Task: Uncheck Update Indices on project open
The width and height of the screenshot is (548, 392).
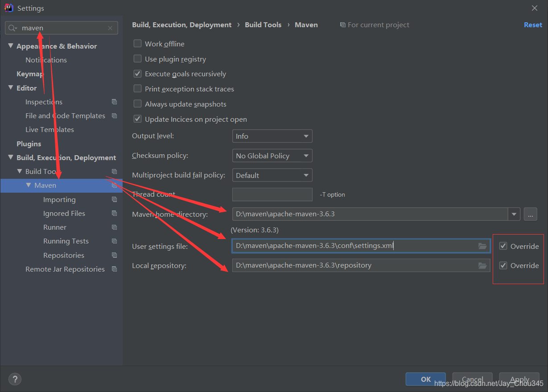Action: pyautogui.click(x=137, y=119)
